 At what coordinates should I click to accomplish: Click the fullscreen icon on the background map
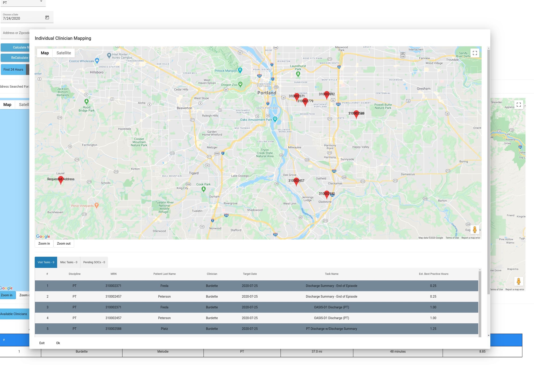pyautogui.click(x=519, y=104)
